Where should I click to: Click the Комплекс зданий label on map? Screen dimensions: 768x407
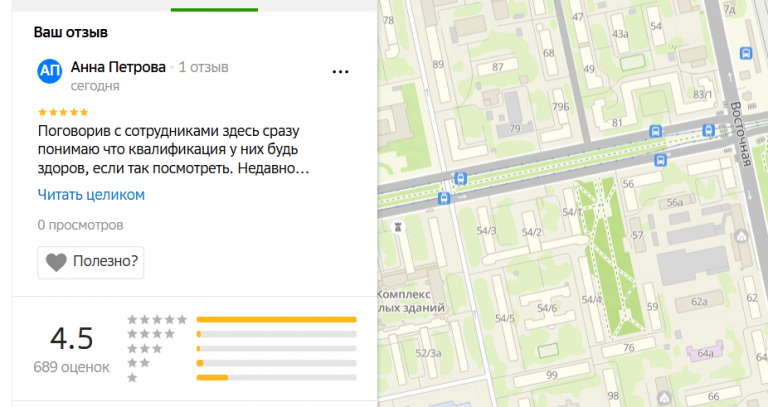pos(410,301)
